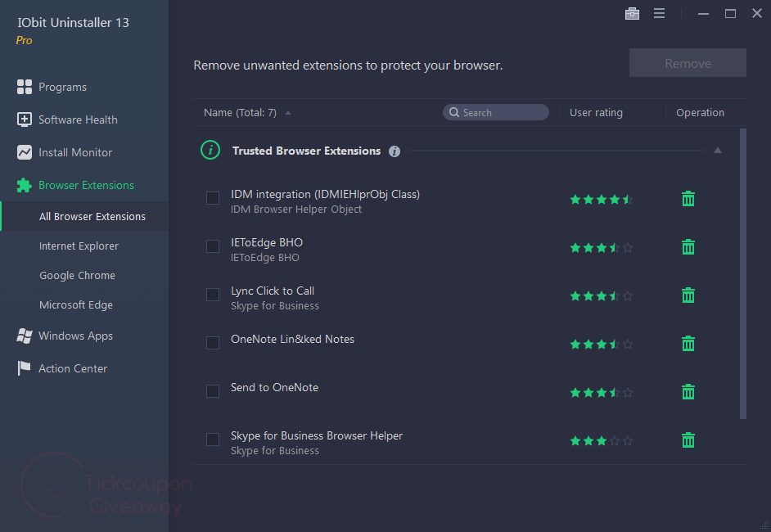This screenshot has height=532, width=771.
Task: Click the Browser Extensions puzzle icon
Action: (x=24, y=185)
